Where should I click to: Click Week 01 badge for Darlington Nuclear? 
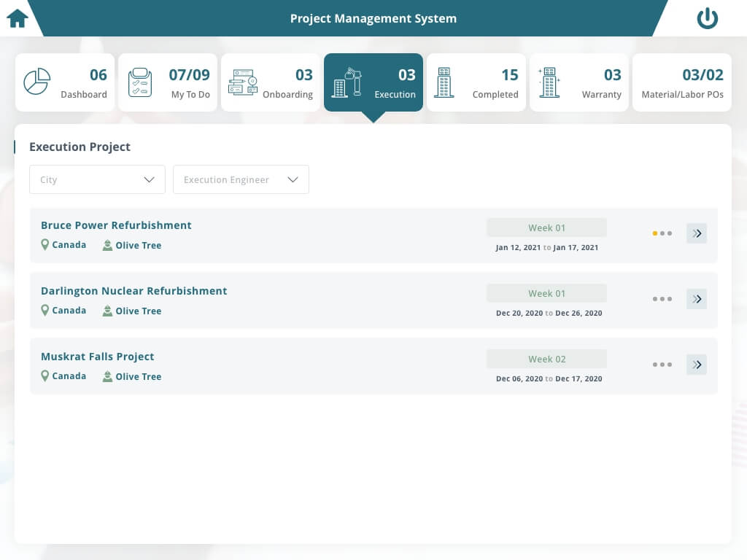[546, 293]
